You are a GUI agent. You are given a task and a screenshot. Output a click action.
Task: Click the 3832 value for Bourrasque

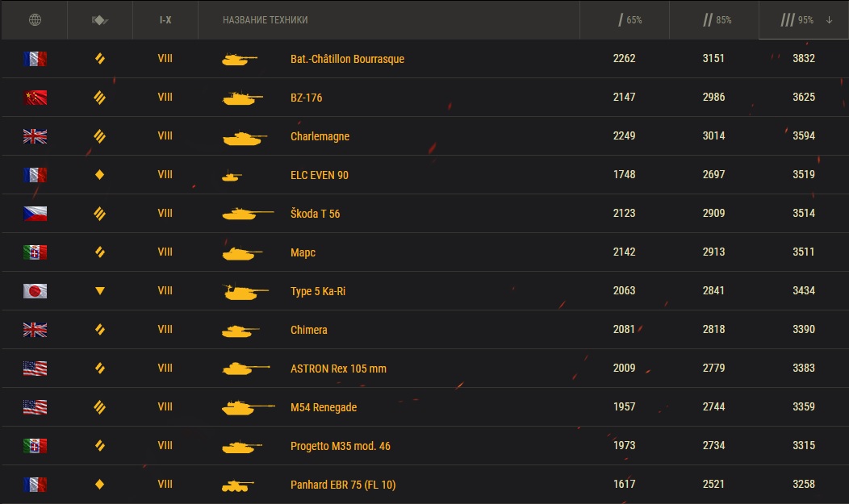(803, 59)
